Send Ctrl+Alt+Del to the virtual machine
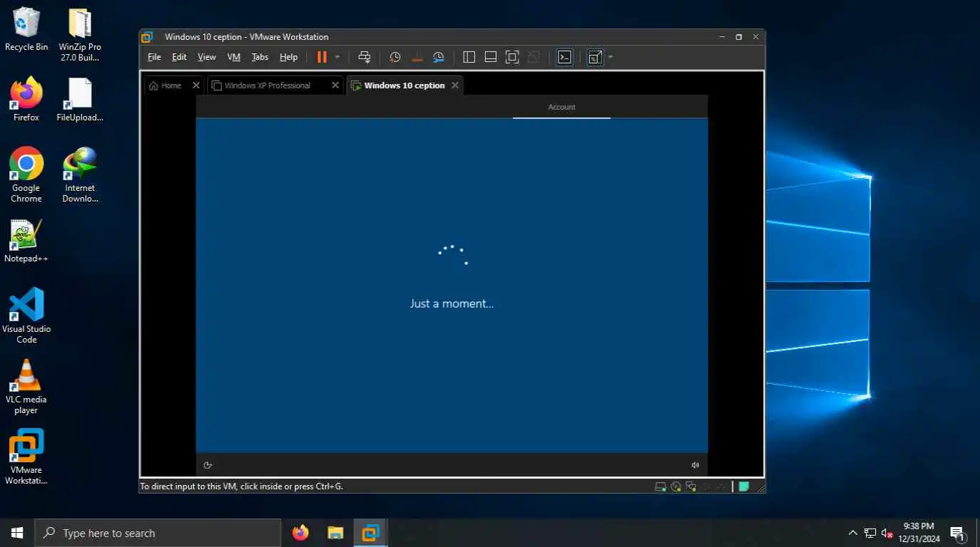This screenshot has height=547, width=980. (x=365, y=57)
